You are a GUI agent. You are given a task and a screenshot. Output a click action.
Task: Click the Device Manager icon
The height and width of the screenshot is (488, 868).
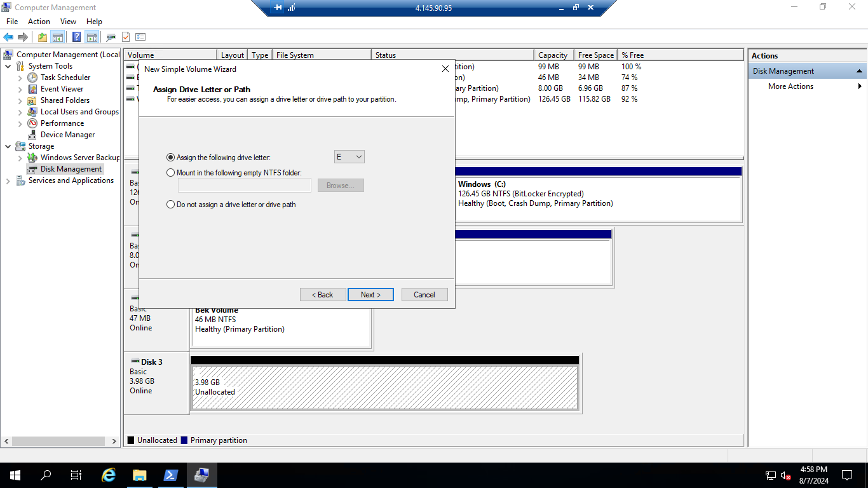click(32, 135)
